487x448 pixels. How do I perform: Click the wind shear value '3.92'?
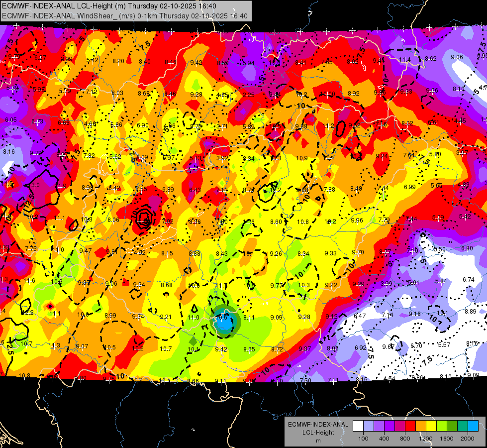222,158
